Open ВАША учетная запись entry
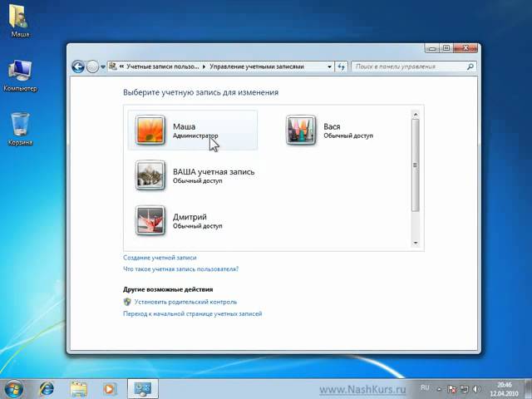The height and width of the screenshot is (399, 532). tap(192, 175)
